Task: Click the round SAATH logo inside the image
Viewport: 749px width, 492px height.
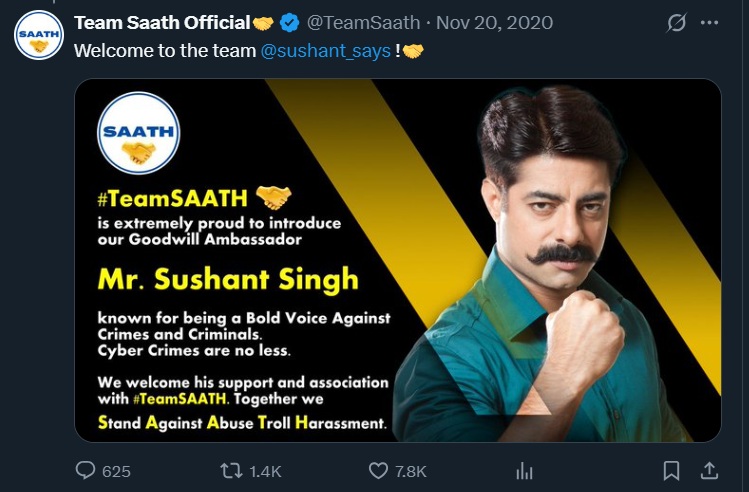Action: [139, 134]
